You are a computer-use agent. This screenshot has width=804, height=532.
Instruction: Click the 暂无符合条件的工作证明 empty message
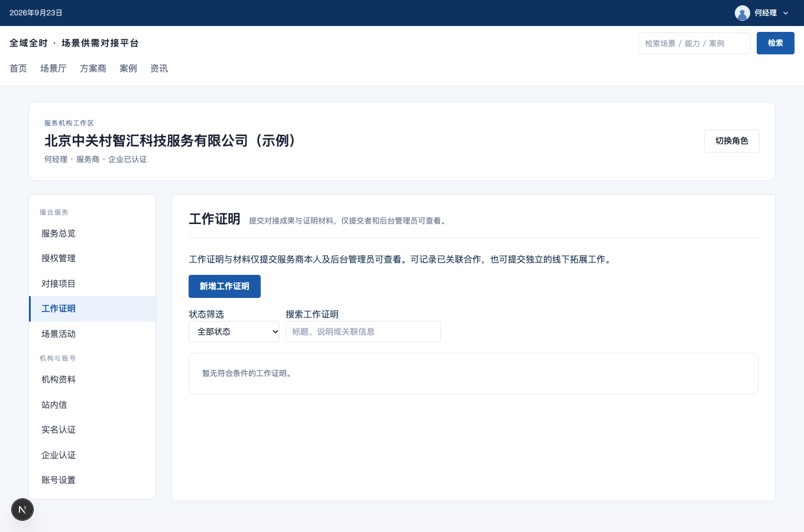coord(247,374)
